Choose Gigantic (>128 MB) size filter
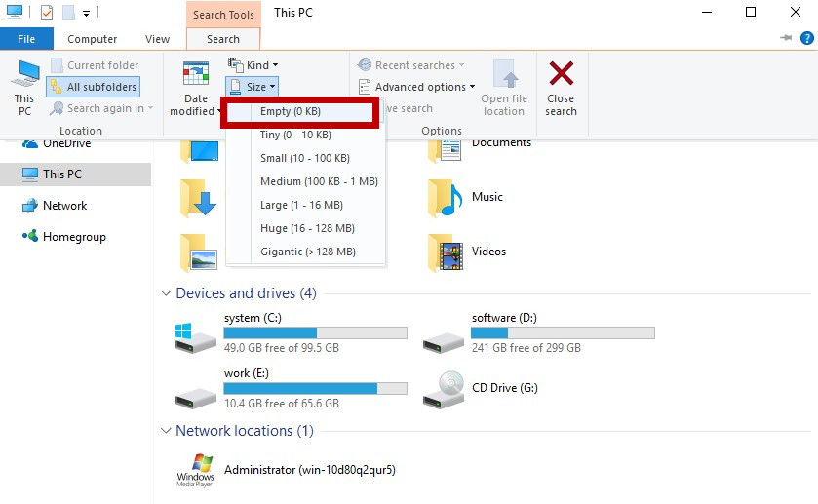Screen dimensions: 818x504 pos(306,252)
